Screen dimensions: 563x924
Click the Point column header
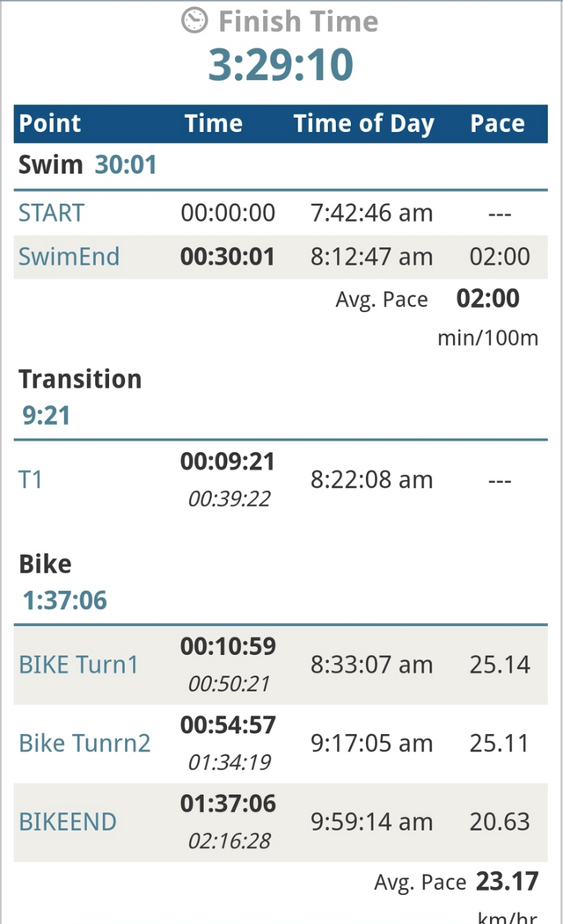[x=50, y=124]
